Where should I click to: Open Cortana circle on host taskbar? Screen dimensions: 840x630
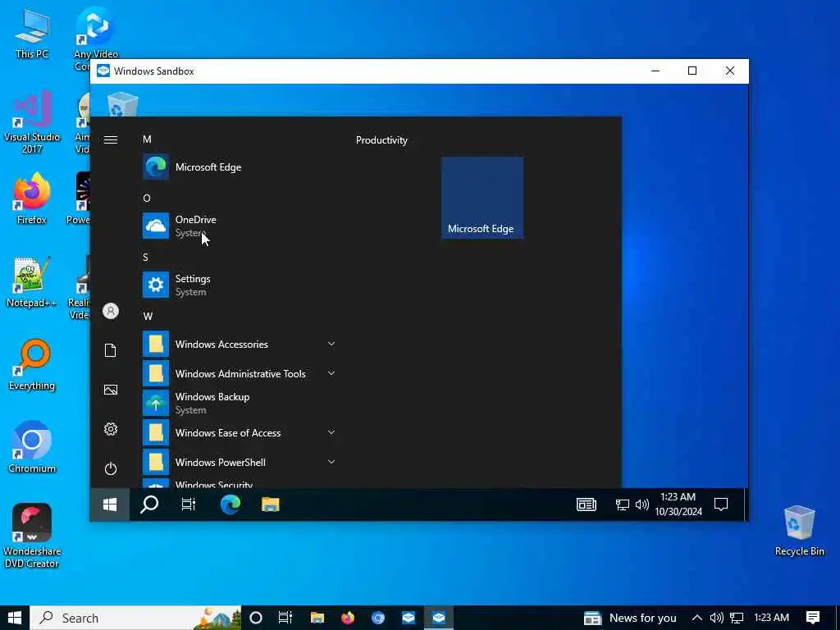coord(256,618)
